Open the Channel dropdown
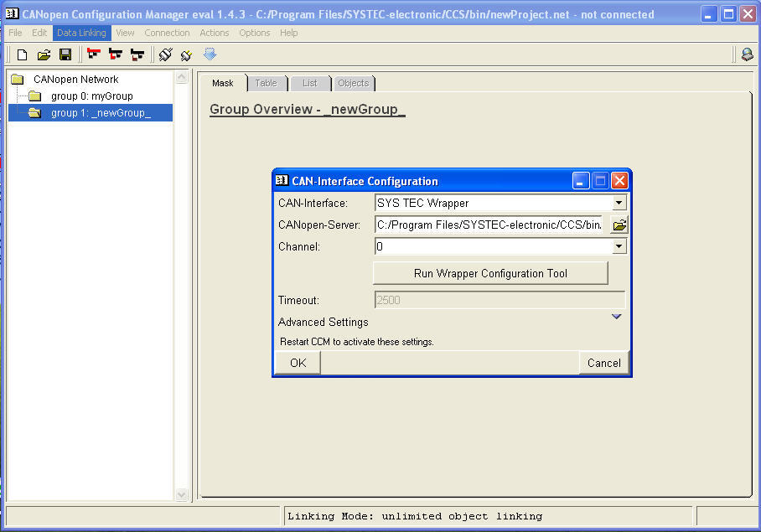Viewport: 761px width, 532px height. 619,245
